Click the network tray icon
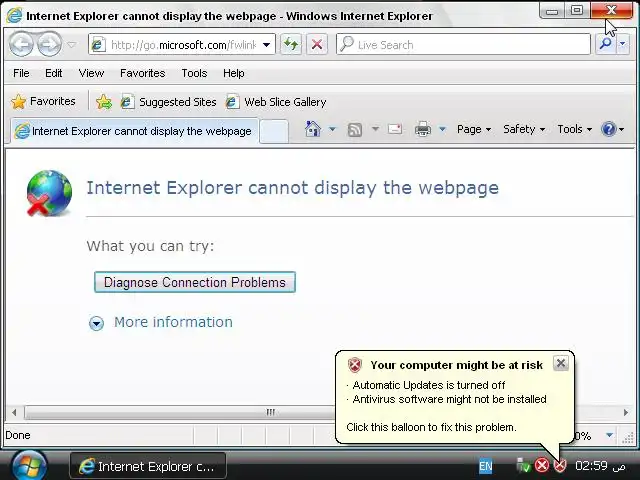This screenshot has height=480, width=640. click(522, 465)
